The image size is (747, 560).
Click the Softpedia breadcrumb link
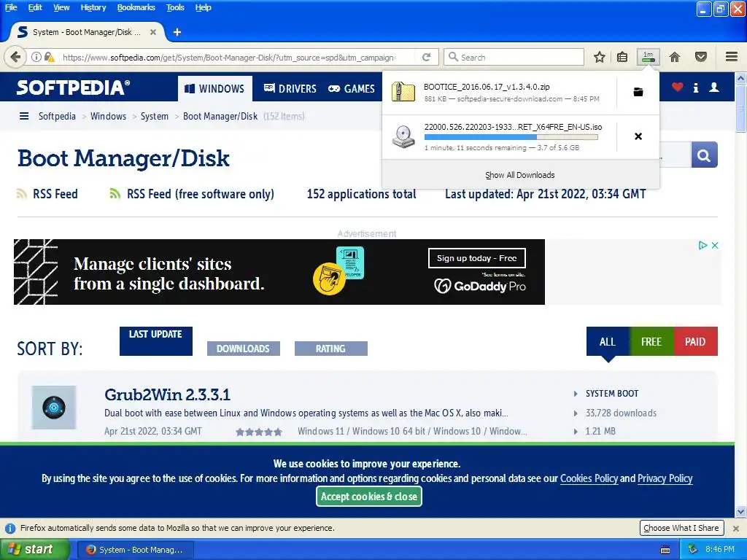57,116
